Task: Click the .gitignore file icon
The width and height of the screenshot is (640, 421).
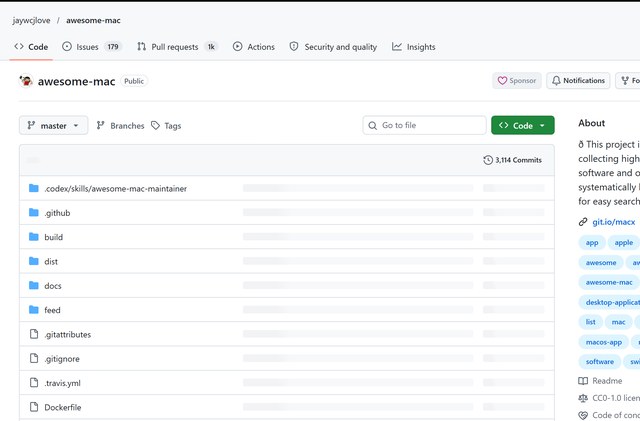Action: pyautogui.click(x=34, y=358)
